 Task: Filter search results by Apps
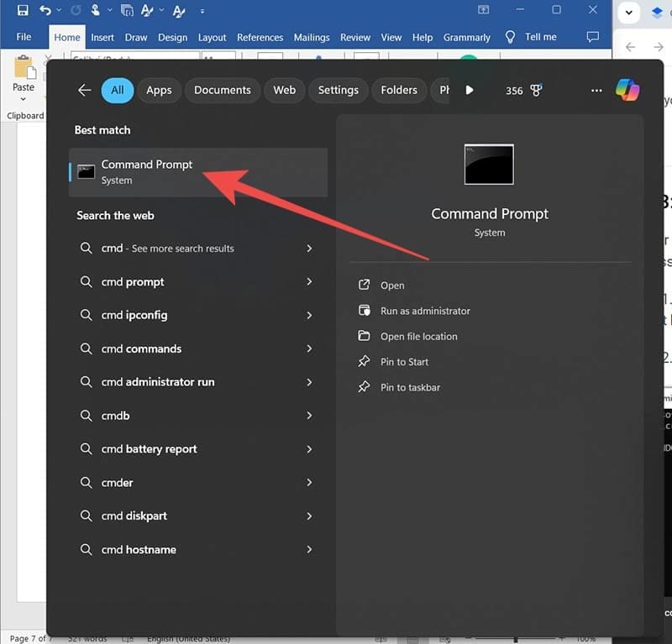[x=159, y=90]
